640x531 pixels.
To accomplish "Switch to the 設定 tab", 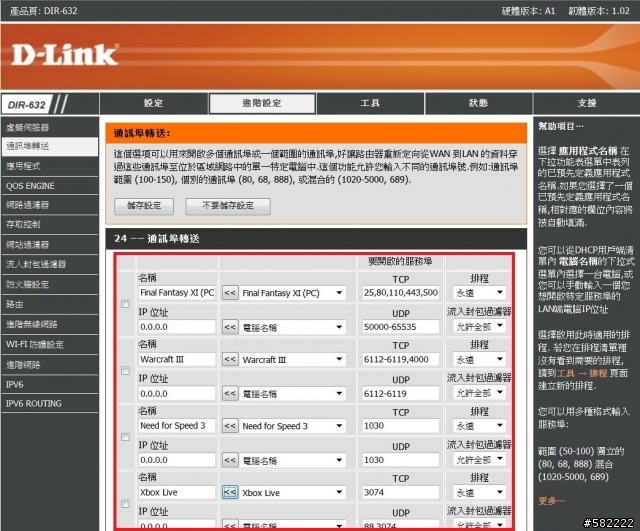I will [x=153, y=103].
